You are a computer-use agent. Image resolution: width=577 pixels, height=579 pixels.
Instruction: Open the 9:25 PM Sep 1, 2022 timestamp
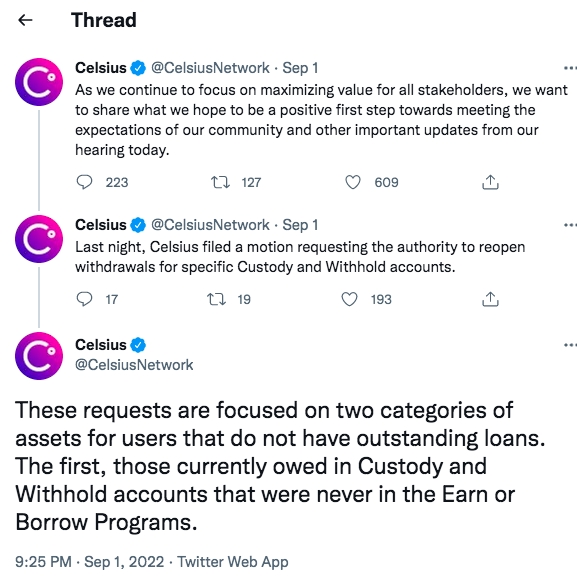(x=90, y=562)
